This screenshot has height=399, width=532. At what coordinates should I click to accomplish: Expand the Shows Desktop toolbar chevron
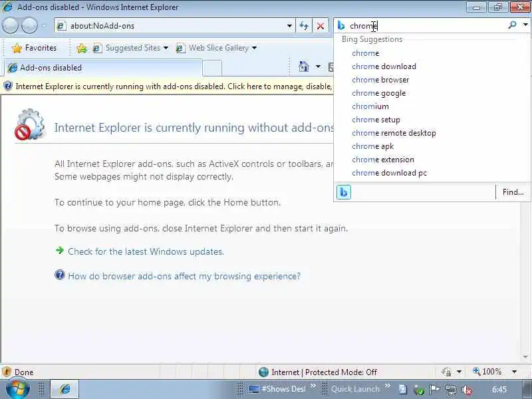313,386
